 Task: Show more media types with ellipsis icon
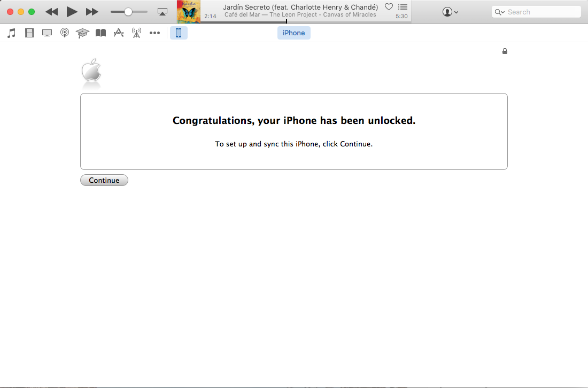tap(154, 33)
